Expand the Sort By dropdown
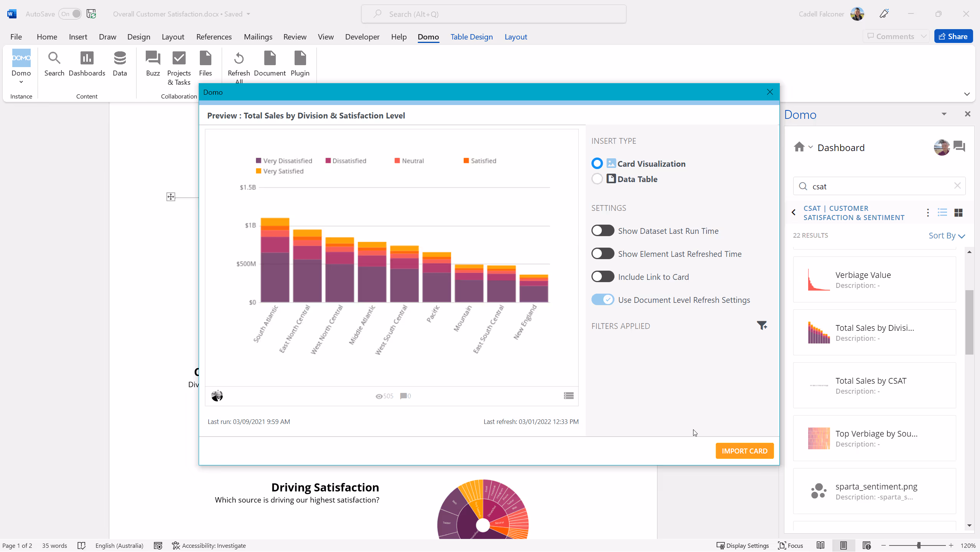 coord(946,235)
